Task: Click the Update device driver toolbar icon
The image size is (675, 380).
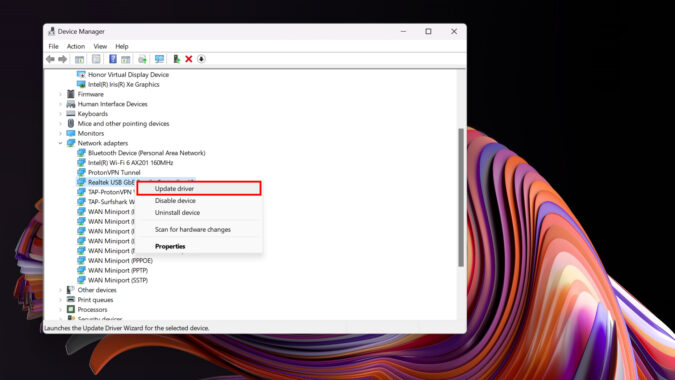Action: (x=142, y=59)
